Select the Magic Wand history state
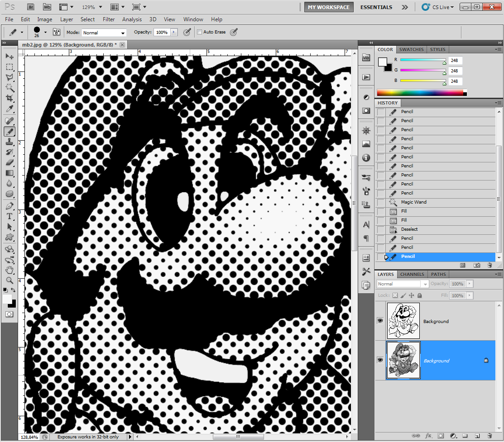The image size is (504, 442). (x=413, y=202)
